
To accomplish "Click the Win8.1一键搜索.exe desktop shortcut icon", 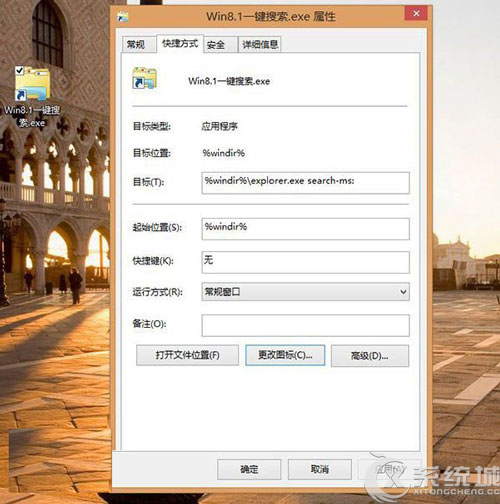I will [x=32, y=84].
